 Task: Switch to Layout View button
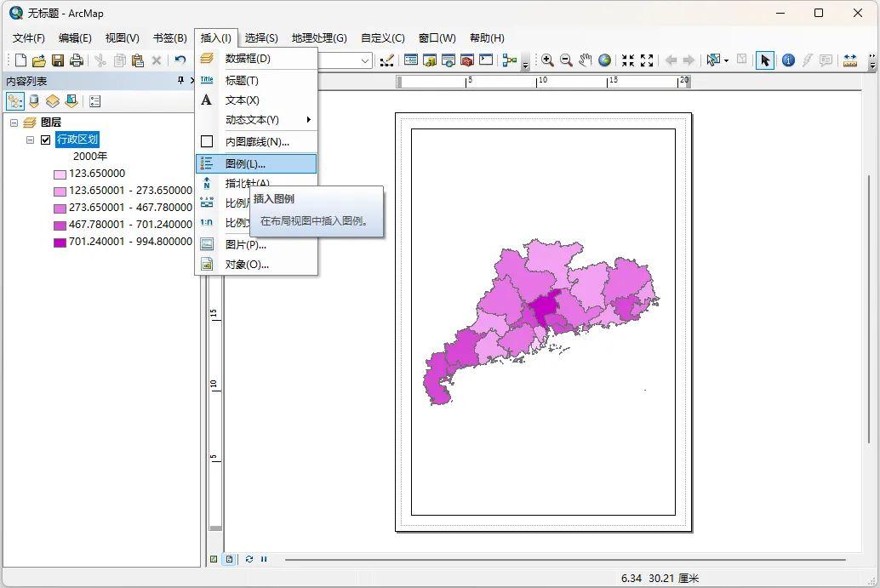click(230, 559)
